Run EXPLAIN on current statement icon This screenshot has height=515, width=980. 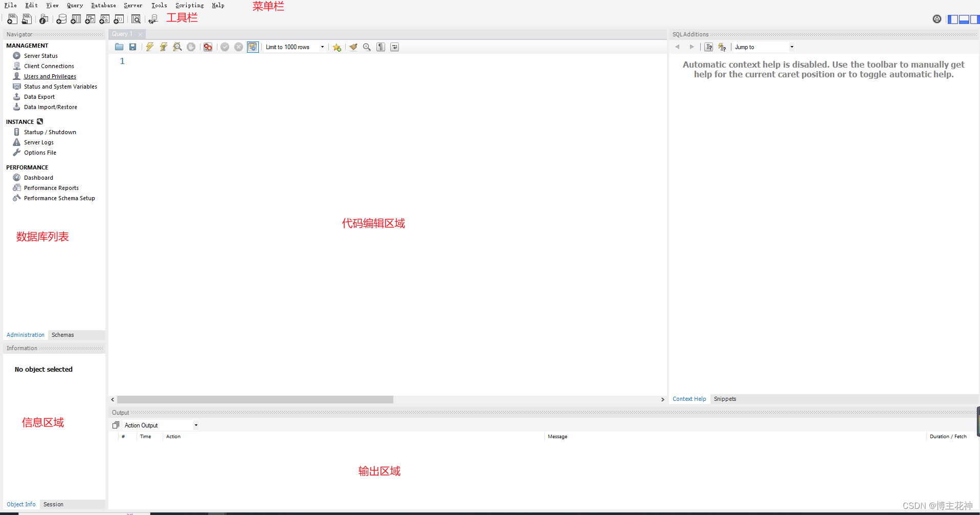pyautogui.click(x=177, y=47)
